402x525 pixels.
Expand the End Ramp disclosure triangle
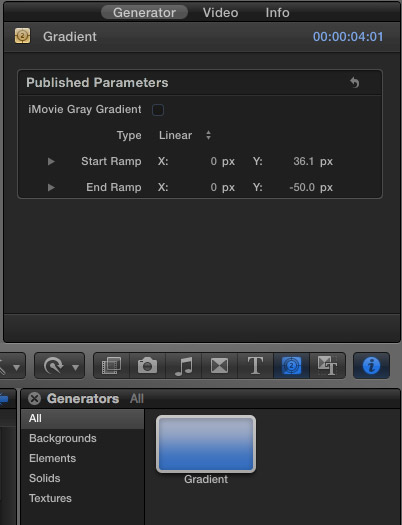point(51,187)
